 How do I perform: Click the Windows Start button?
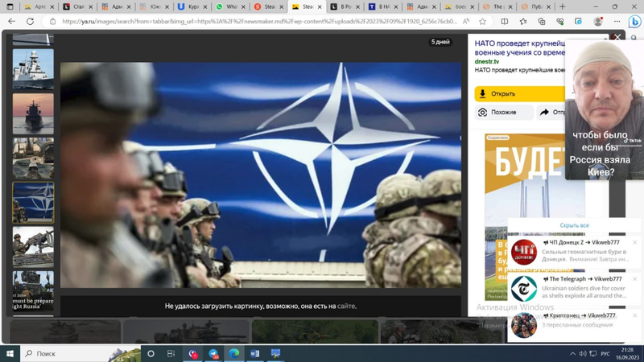(x=10, y=353)
